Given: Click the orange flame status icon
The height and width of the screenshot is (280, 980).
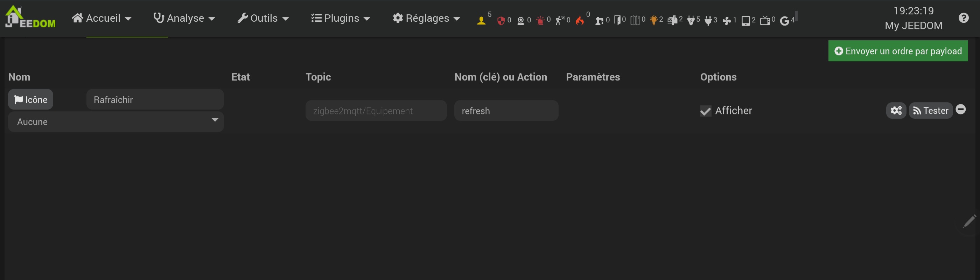Looking at the screenshot, I should coord(580,21).
